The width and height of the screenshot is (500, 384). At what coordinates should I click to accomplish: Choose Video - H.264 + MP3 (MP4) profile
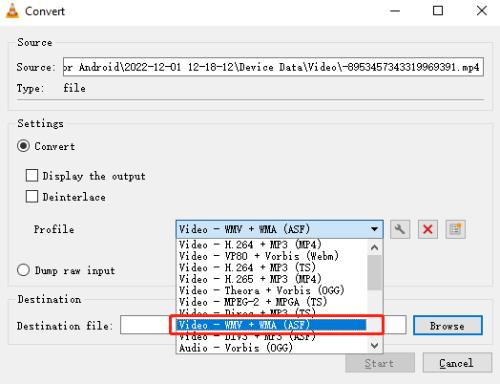point(272,245)
